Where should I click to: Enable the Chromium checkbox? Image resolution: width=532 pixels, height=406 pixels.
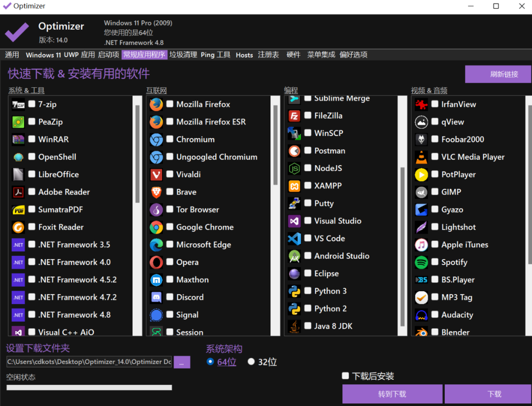pyautogui.click(x=170, y=139)
